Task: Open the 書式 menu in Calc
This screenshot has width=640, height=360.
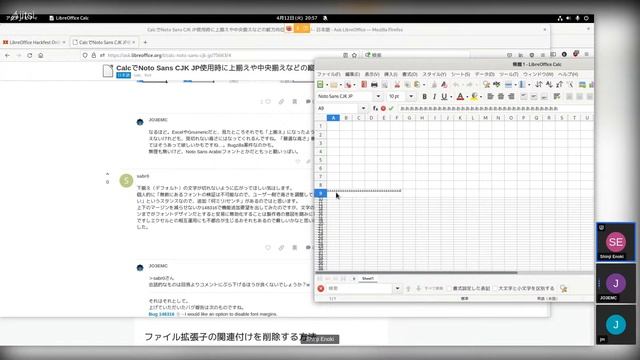Action: 409,74
